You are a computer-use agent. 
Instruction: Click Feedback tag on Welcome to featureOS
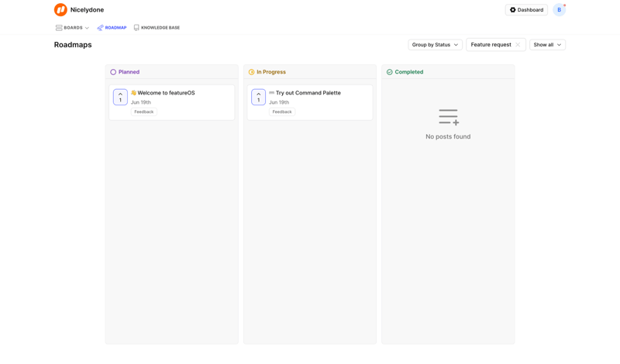coord(144,112)
